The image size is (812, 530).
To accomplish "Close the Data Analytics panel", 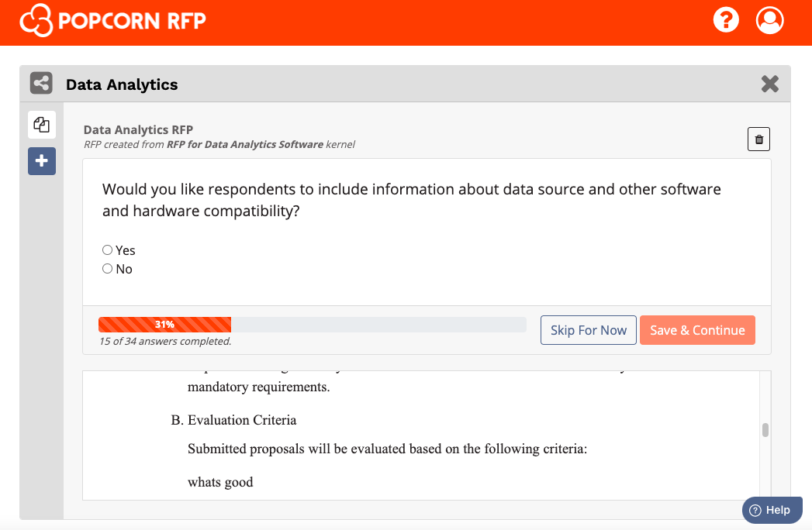I will (x=770, y=84).
